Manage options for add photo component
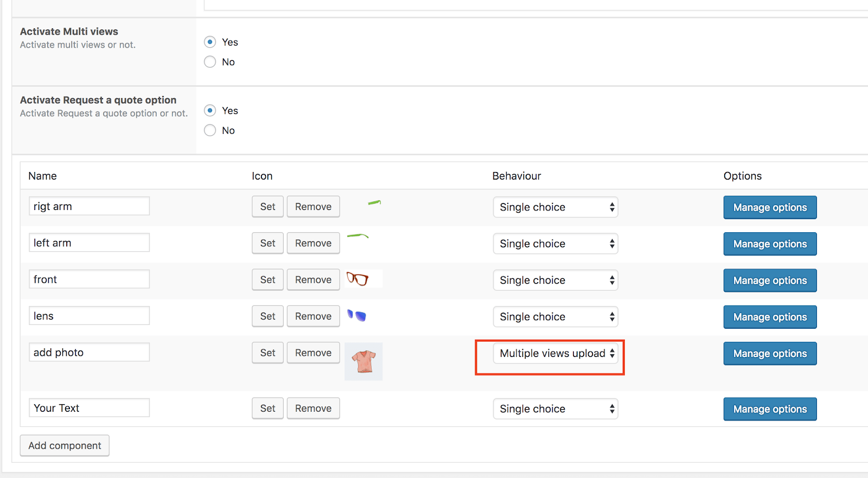 click(x=770, y=353)
